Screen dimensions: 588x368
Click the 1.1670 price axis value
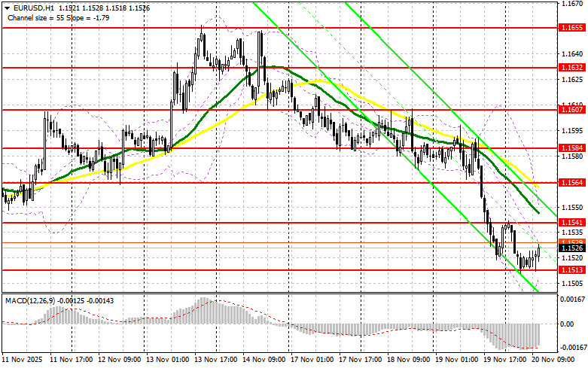pyautogui.click(x=571, y=3)
